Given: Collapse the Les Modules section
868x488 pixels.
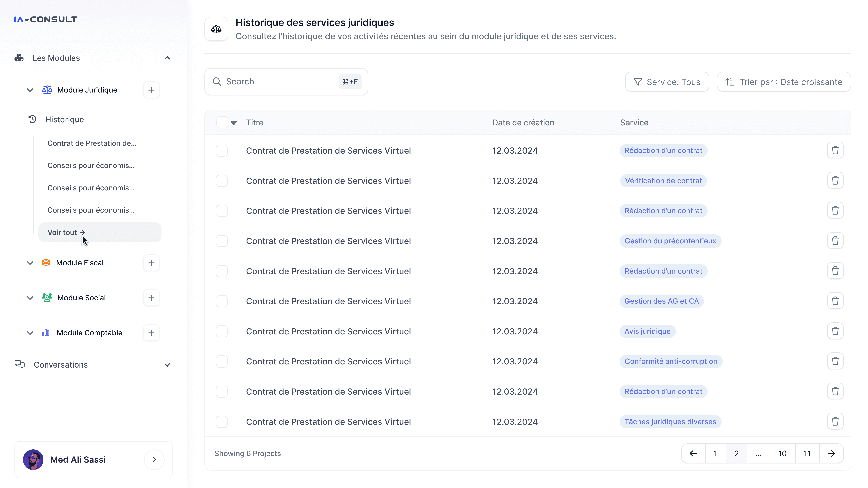Looking at the screenshot, I should (167, 58).
